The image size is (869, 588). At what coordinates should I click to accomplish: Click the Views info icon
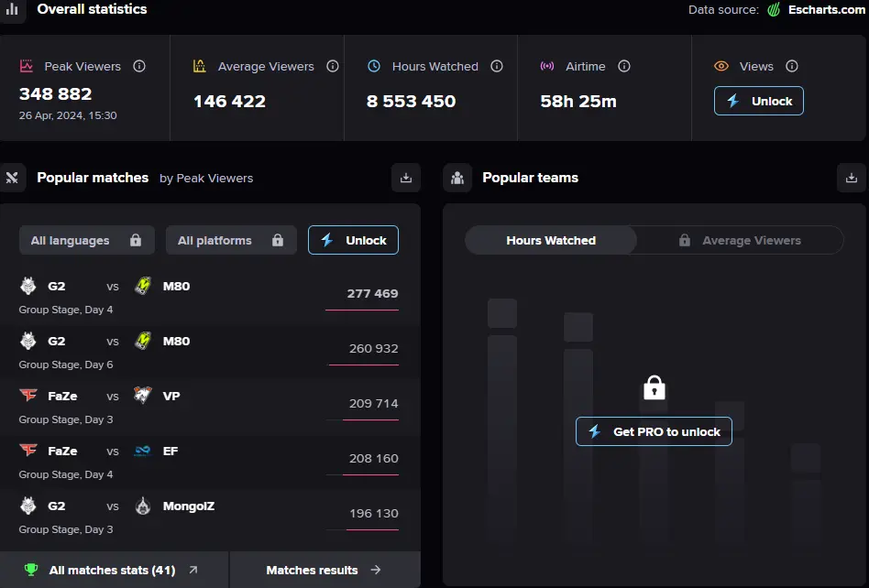click(792, 67)
